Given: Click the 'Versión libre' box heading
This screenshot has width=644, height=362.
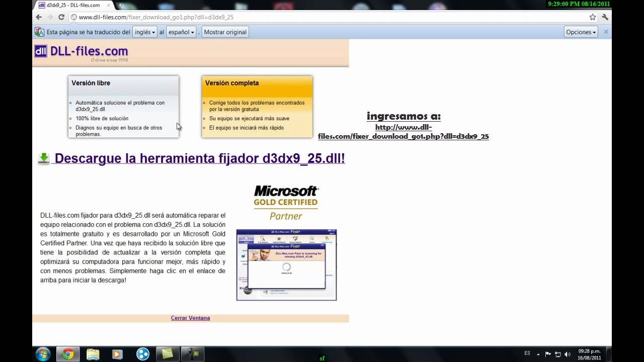Looking at the screenshot, I should [x=91, y=83].
